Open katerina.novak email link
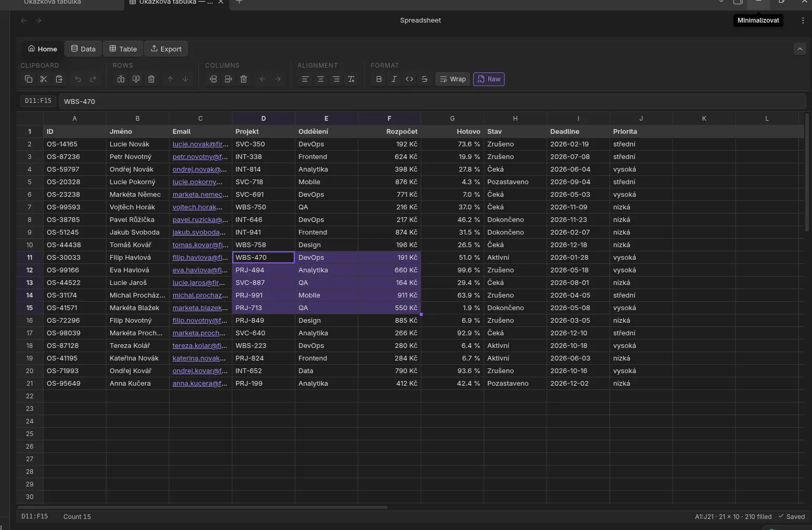The image size is (812, 530). tap(198, 358)
